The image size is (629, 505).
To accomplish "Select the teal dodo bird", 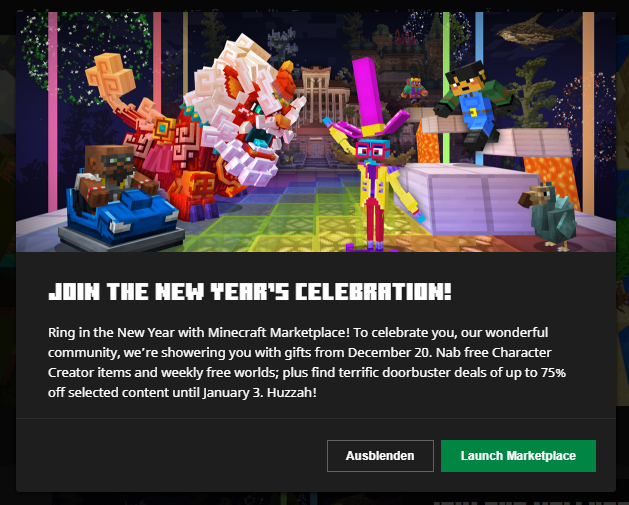I will (x=549, y=215).
